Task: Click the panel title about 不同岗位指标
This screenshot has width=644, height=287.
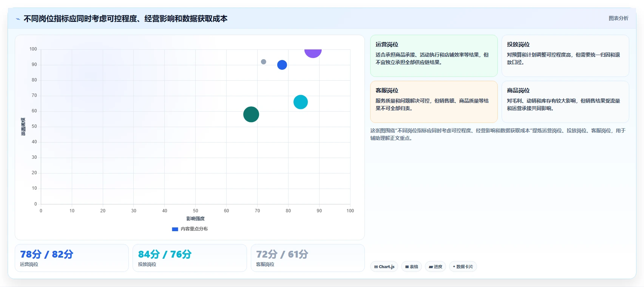Action: 125,19
